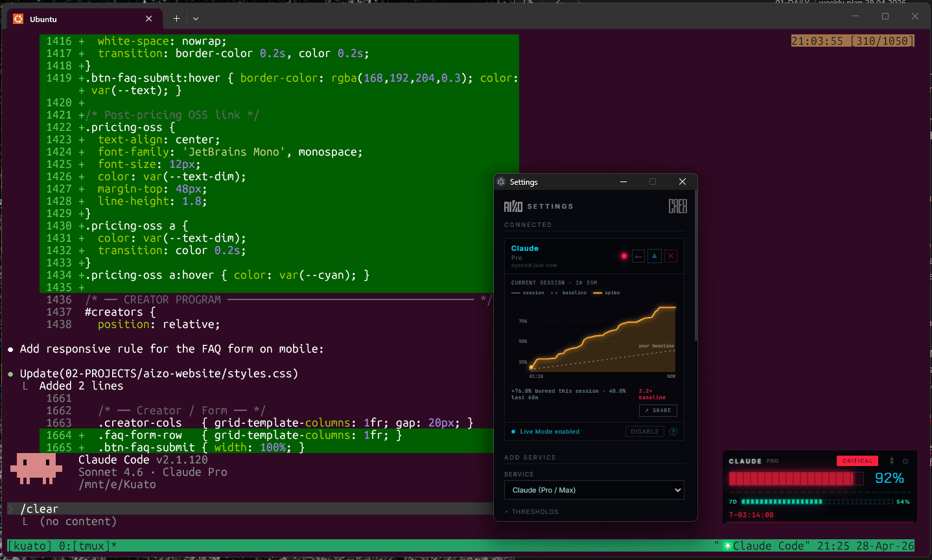The height and width of the screenshot is (560, 932).
Task: Click tmux window 0:[tmux]* in status bar
Action: coord(87,546)
